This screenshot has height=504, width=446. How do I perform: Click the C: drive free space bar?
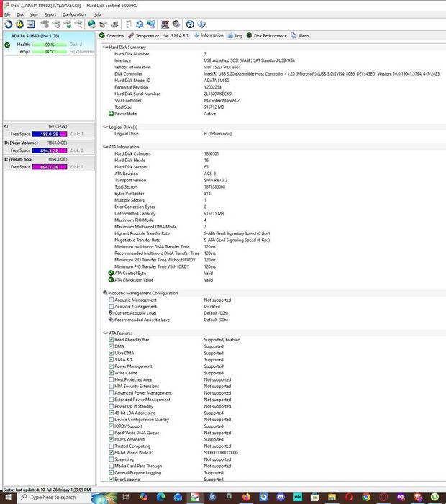(50, 134)
